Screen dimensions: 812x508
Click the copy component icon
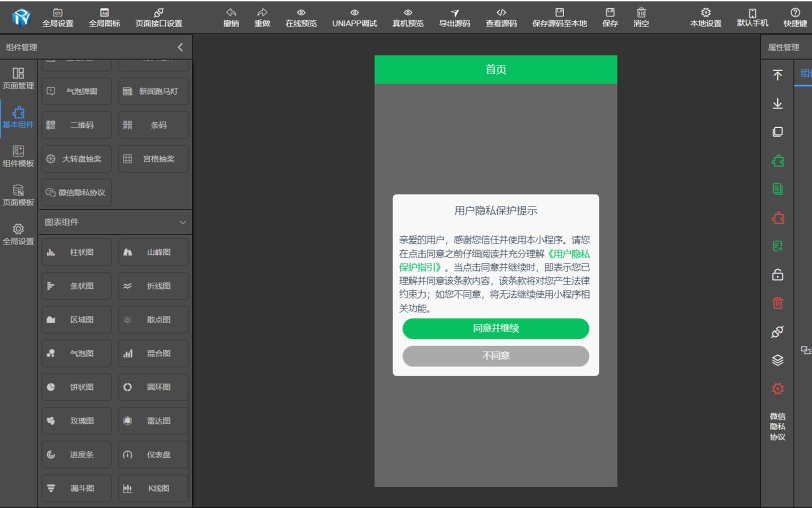point(777,132)
